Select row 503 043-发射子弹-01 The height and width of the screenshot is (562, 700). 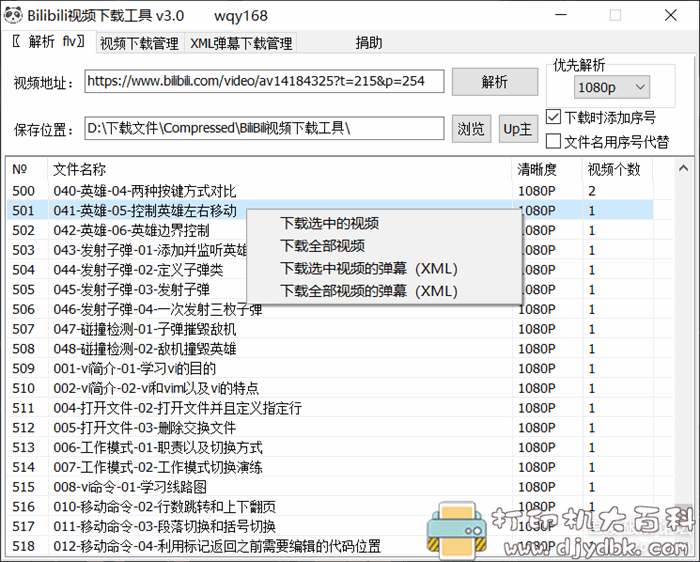pos(330,250)
